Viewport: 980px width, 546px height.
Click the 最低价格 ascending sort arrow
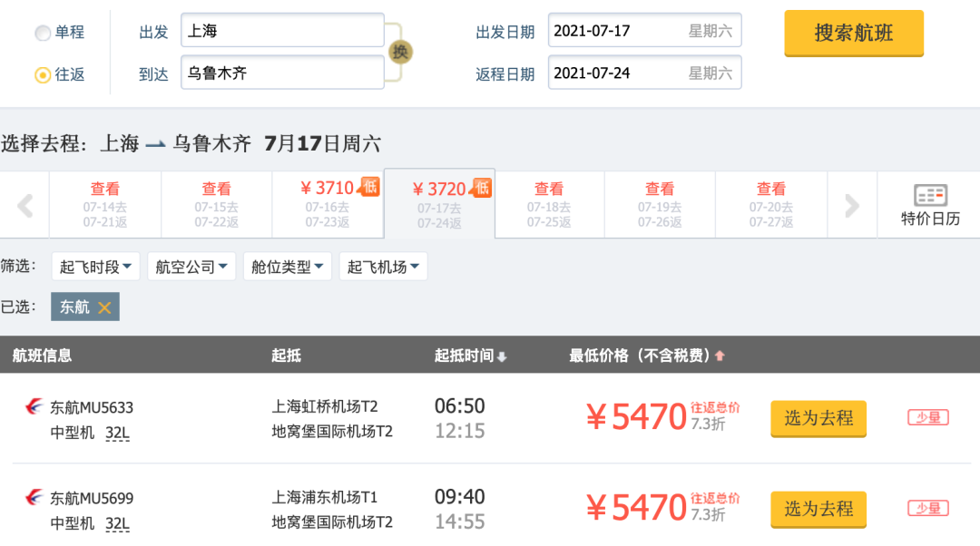[719, 356]
